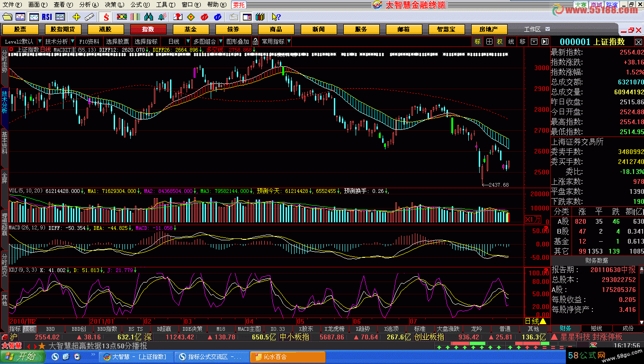The height and width of the screenshot is (364, 644).
Task: Click the help cursor question icon
Action: click(276, 17)
